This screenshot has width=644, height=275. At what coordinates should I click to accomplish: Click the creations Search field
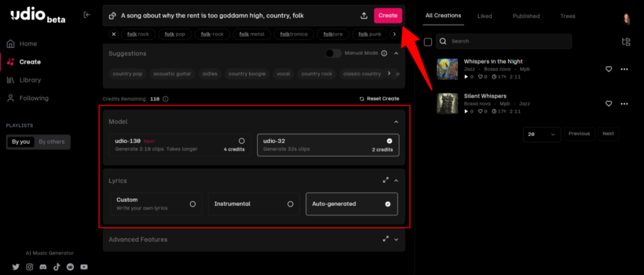504,41
